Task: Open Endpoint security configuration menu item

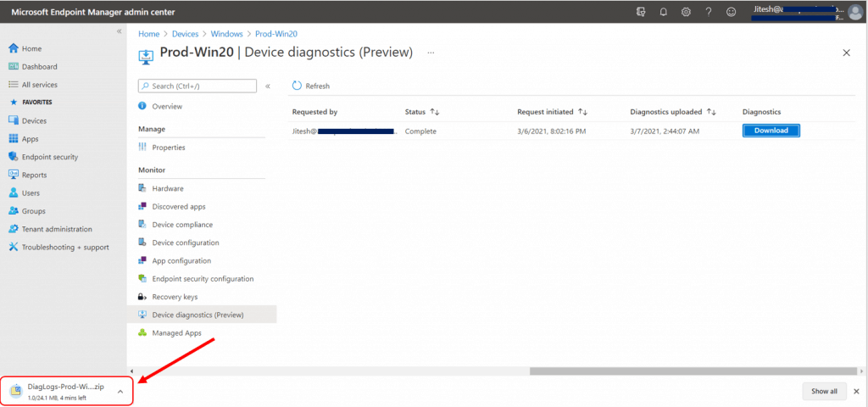Action: point(202,278)
